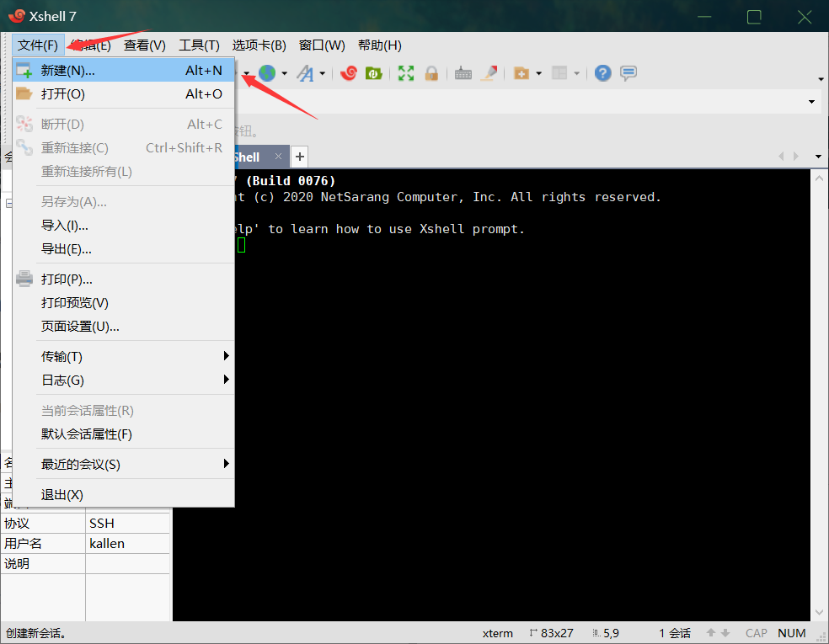Toggle full screen with green arrows icon

pyautogui.click(x=405, y=73)
